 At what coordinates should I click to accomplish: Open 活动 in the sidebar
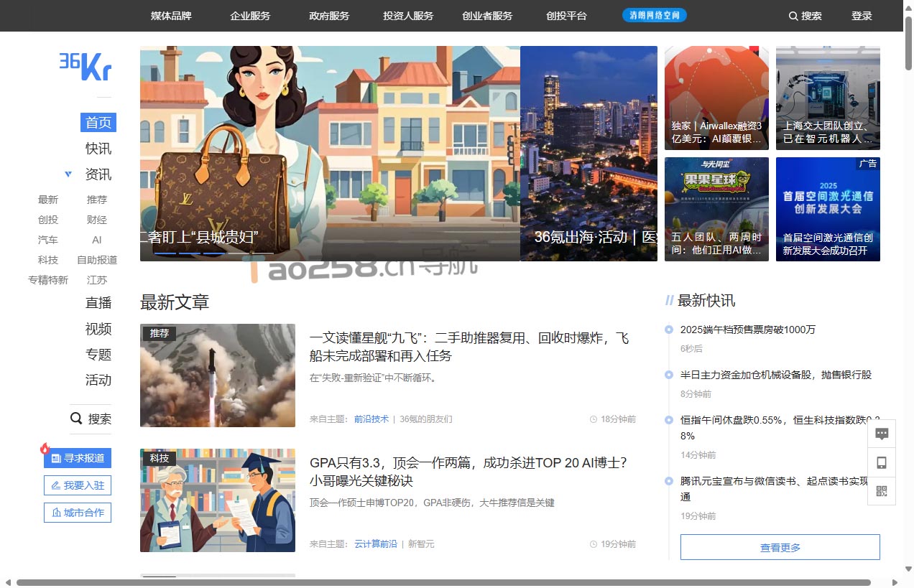[x=98, y=380]
